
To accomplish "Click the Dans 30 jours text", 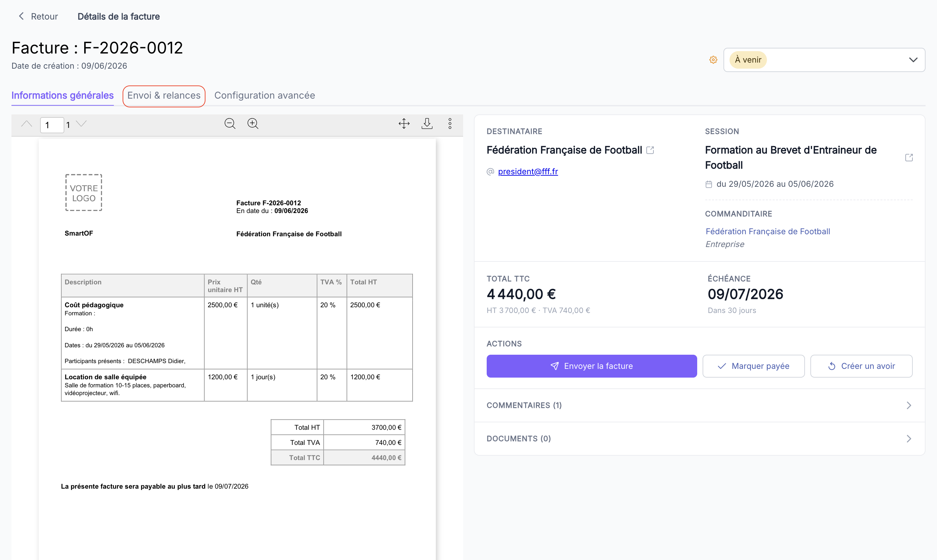I will [732, 310].
